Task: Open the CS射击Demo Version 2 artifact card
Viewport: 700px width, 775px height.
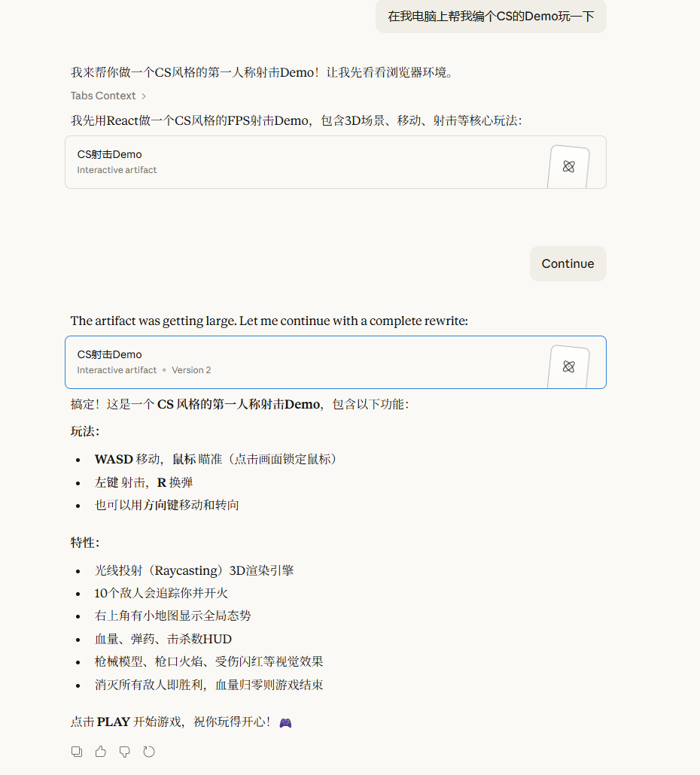Action: [x=336, y=362]
